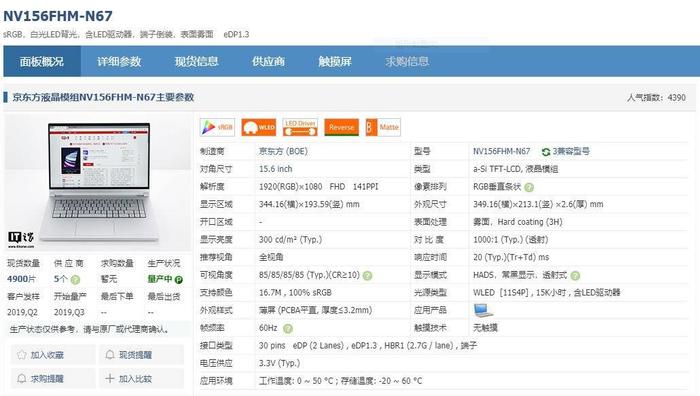The height and width of the screenshot is (396, 700).
Task: Click the 1000:1 (Typ.) contrast value
Action: 510,240
